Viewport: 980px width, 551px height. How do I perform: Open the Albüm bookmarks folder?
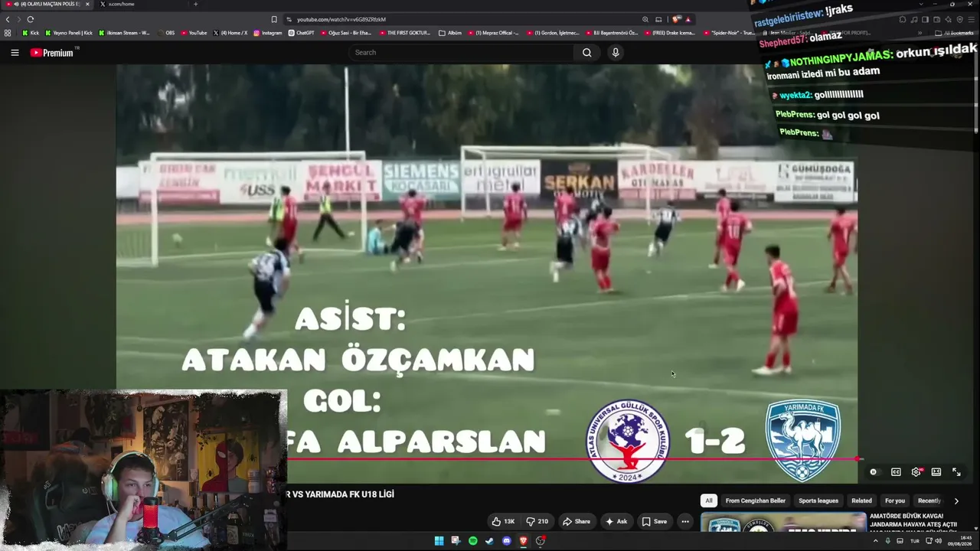450,33
